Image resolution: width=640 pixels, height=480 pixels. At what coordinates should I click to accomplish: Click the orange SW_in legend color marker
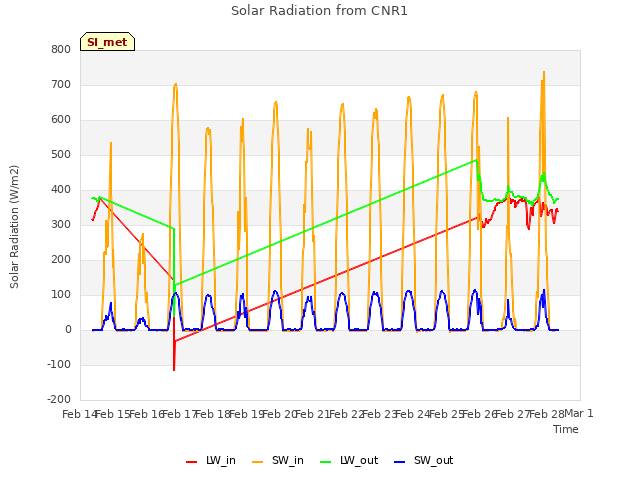tap(258, 462)
